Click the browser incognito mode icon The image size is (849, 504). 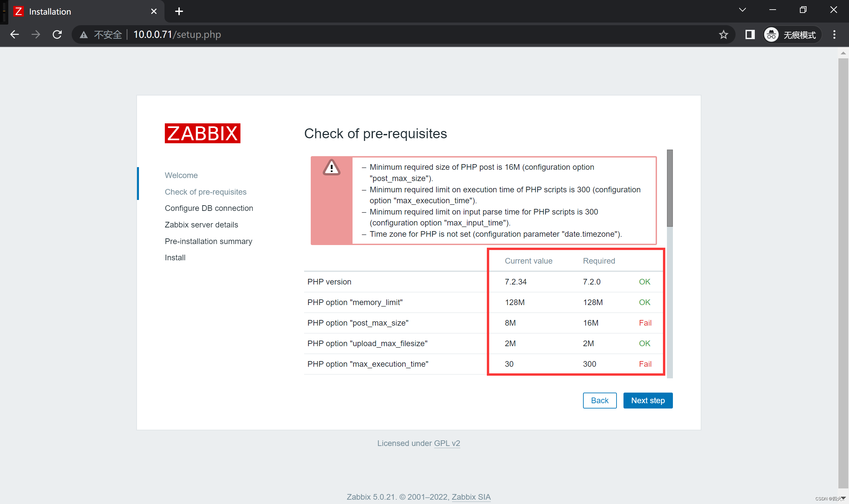point(770,34)
